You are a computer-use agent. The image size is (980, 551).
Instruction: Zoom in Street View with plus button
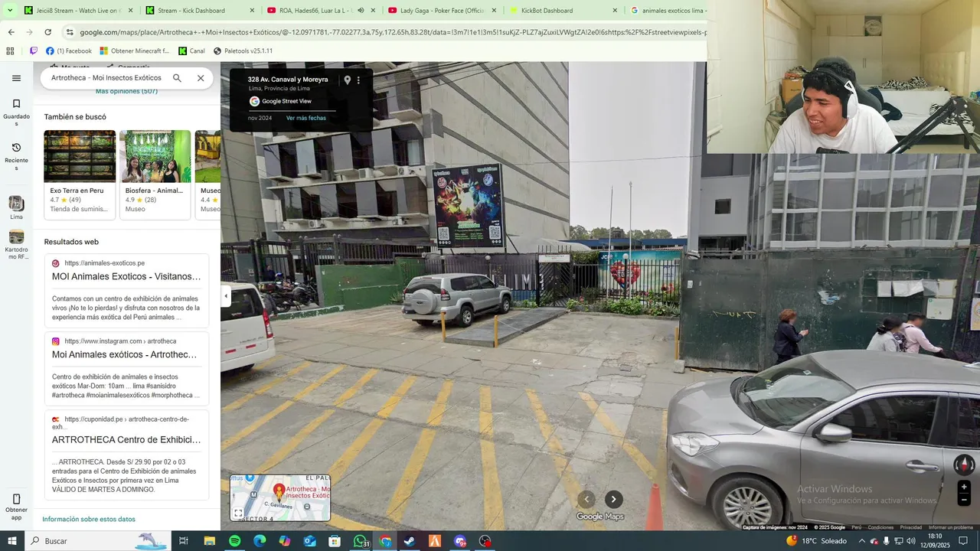point(964,487)
